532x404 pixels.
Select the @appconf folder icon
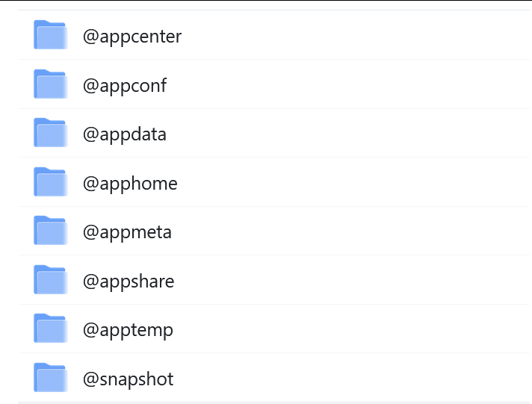tap(50, 84)
